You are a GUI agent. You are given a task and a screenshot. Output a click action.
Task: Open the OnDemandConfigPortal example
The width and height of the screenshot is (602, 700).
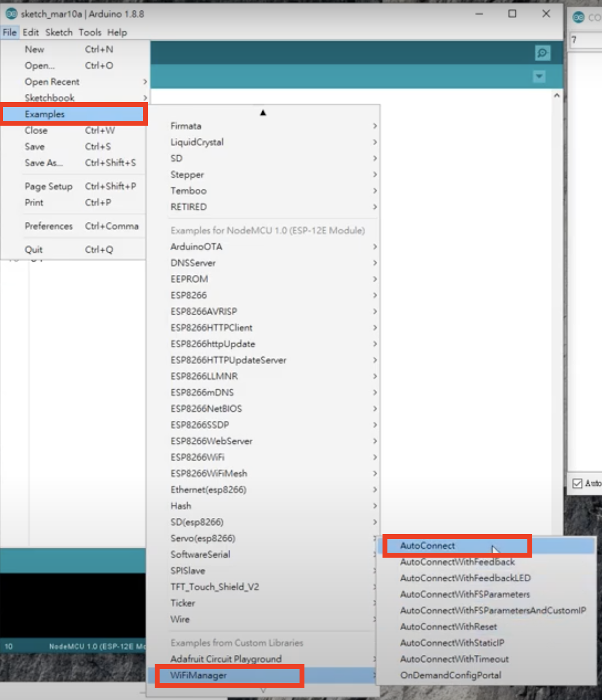(x=450, y=675)
